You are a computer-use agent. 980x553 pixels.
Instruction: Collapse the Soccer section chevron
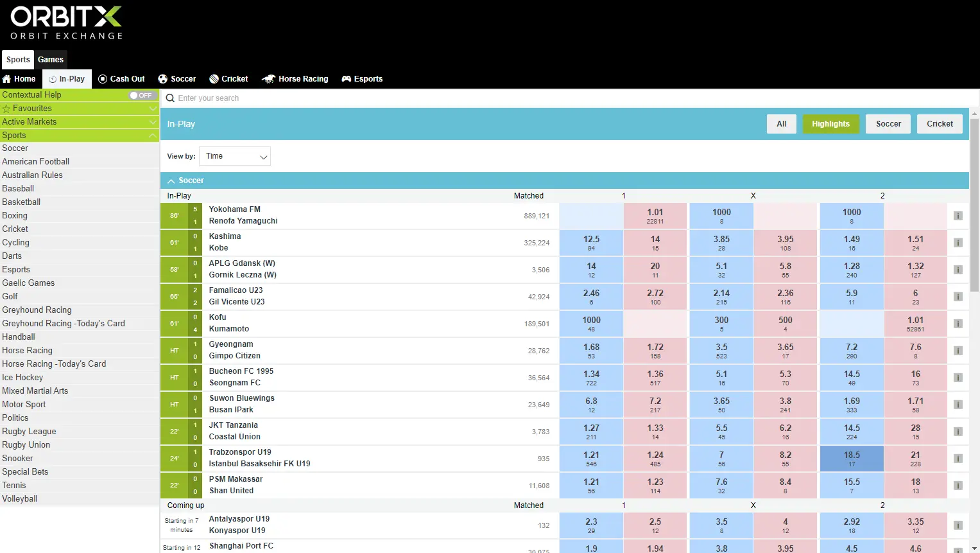click(171, 181)
